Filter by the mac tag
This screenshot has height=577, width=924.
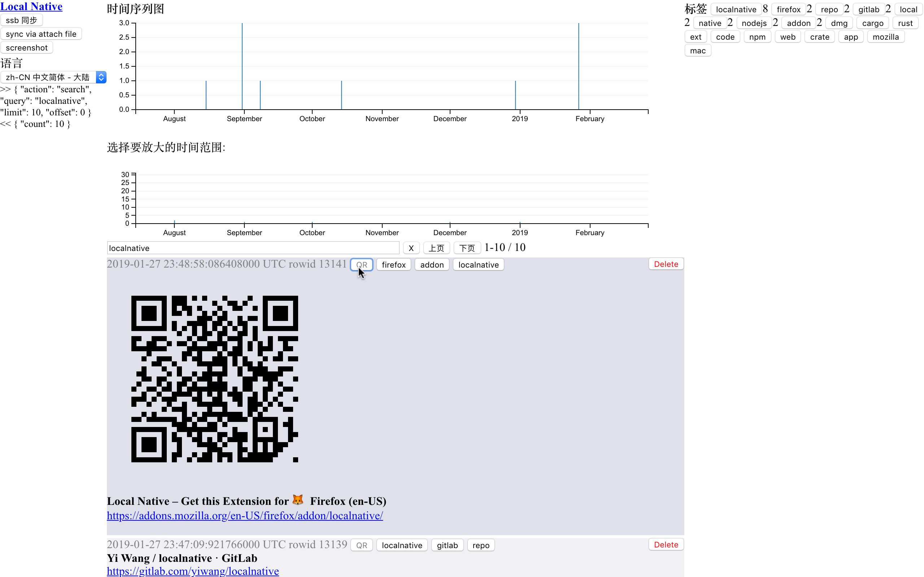[697, 50]
